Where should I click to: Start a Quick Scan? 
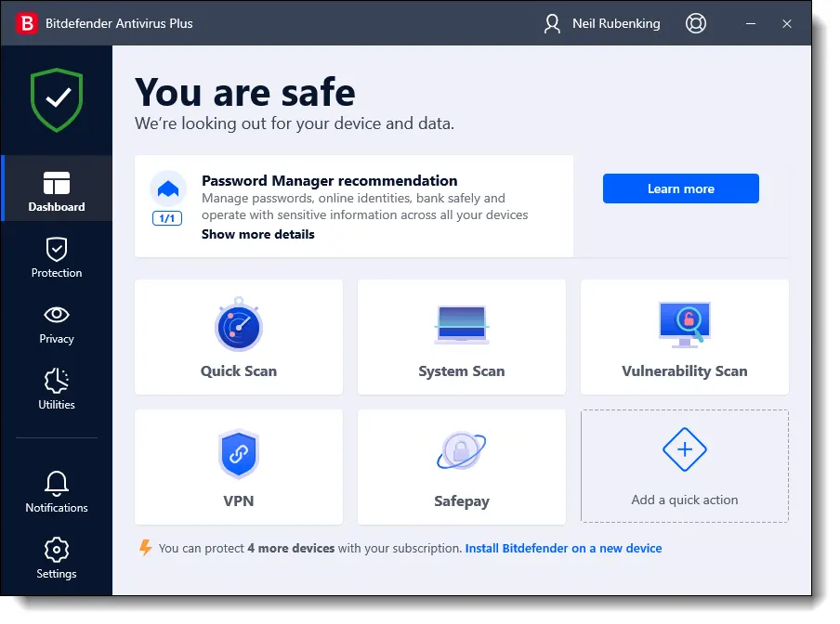click(x=239, y=337)
